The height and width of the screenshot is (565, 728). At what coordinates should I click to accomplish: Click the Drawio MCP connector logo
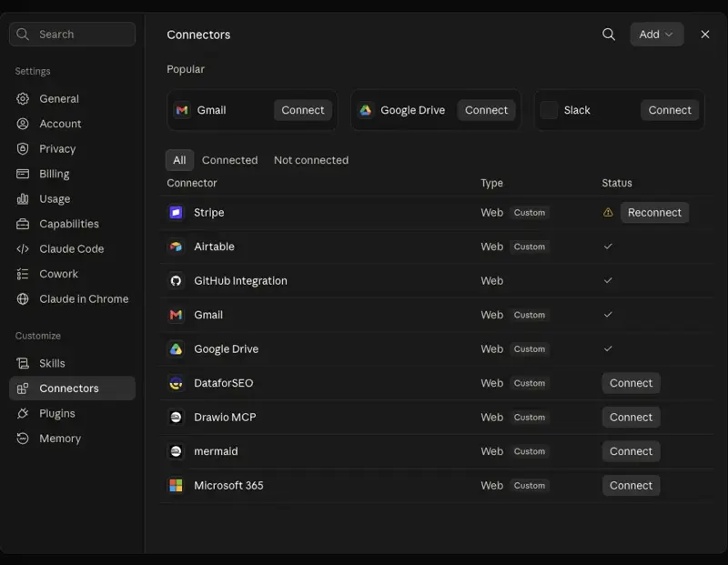[x=176, y=418]
